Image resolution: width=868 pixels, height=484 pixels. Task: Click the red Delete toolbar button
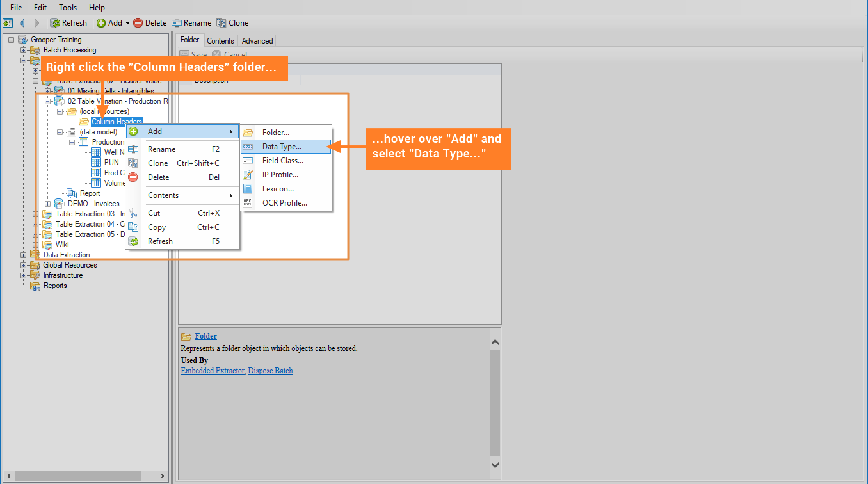point(150,23)
